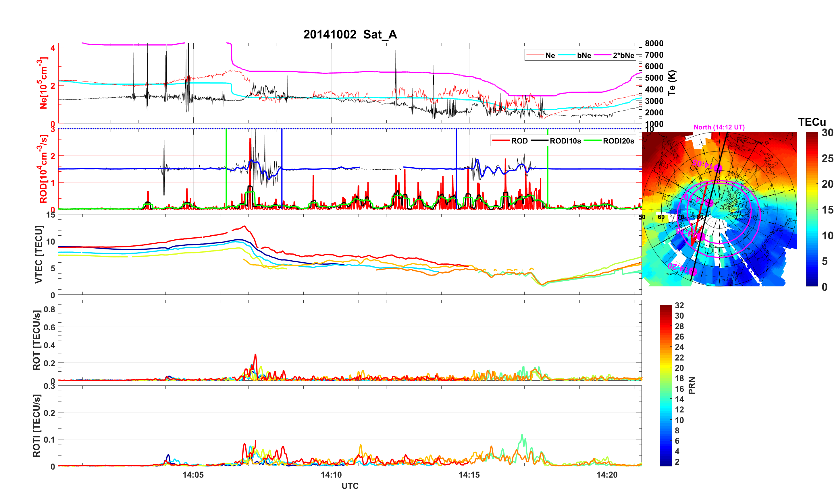The height and width of the screenshot is (504, 834).
Task: Click the UTC x-axis label
Action: [x=350, y=486]
